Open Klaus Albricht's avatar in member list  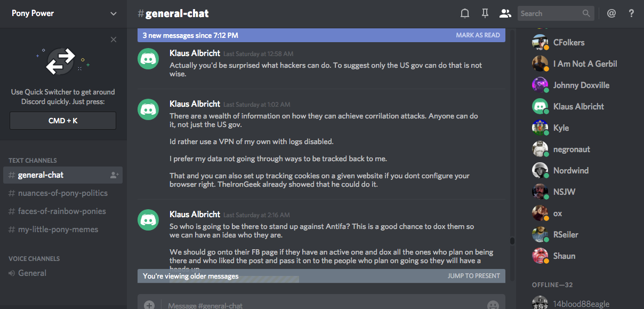click(540, 106)
